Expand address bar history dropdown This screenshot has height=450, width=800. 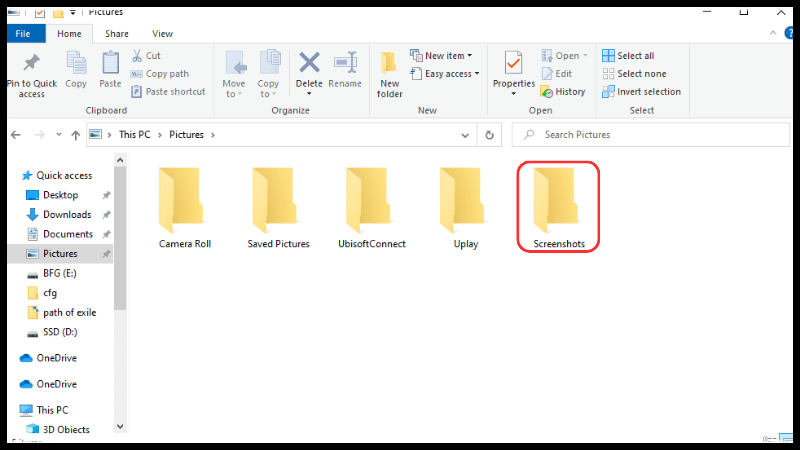[x=465, y=135]
